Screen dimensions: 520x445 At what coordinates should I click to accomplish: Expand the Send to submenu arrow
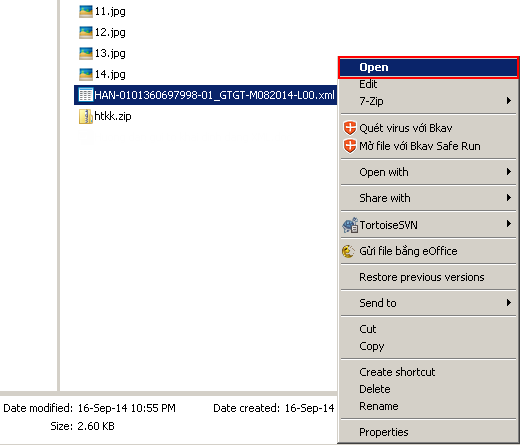(509, 302)
